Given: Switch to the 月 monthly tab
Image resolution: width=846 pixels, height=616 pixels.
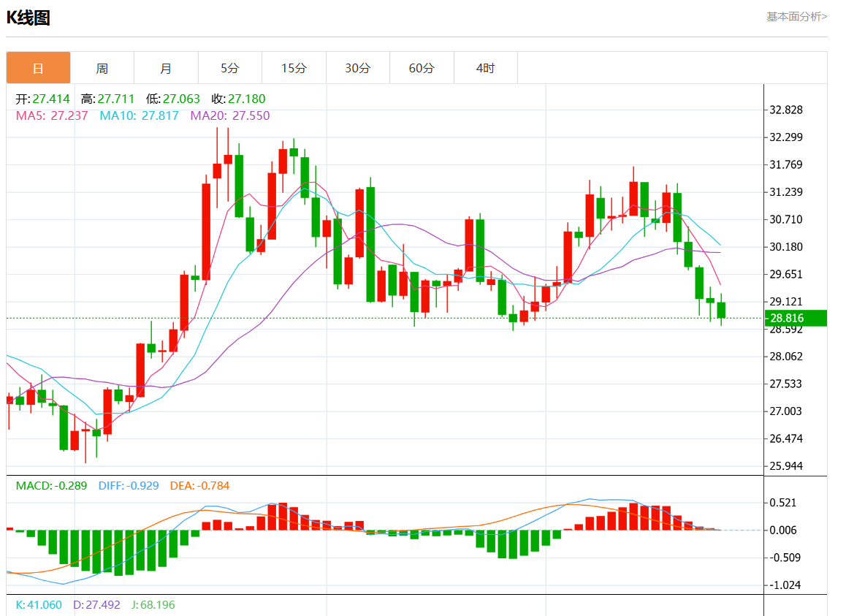Looking at the screenshot, I should tap(166, 68).
